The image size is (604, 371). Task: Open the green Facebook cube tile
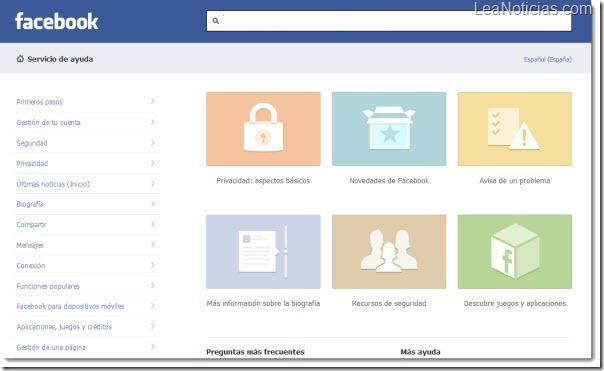point(515,252)
